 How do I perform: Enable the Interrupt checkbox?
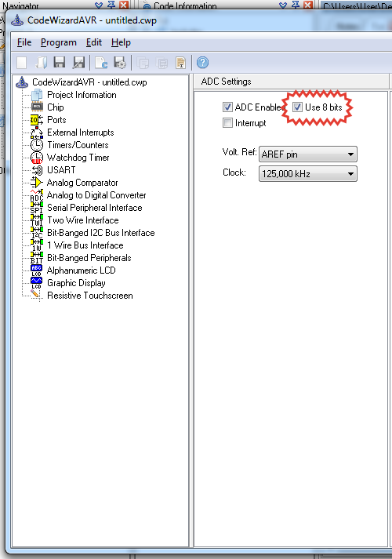pyautogui.click(x=227, y=123)
